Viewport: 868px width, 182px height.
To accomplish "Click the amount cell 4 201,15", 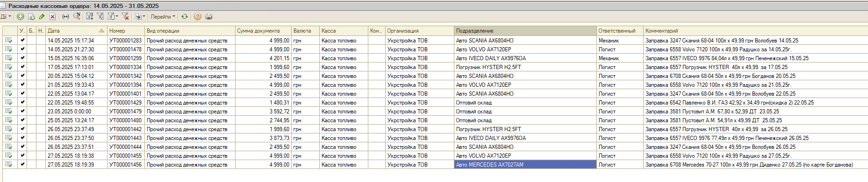I will 263,58.
